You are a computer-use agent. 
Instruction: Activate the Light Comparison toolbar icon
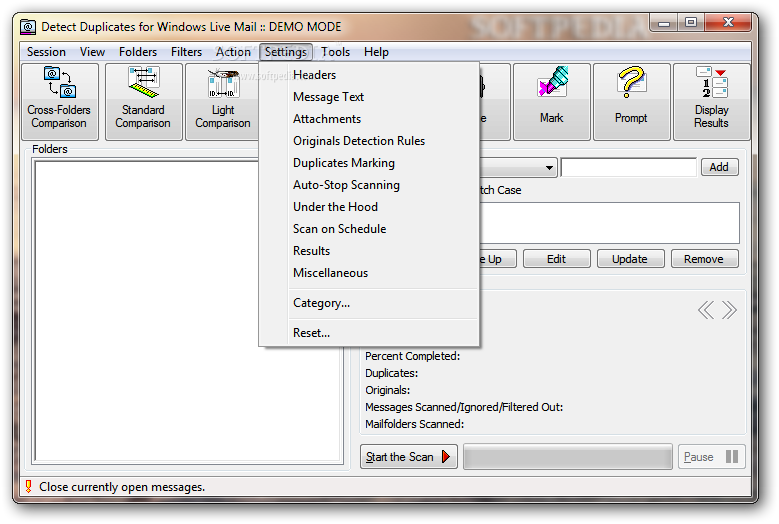tap(223, 102)
